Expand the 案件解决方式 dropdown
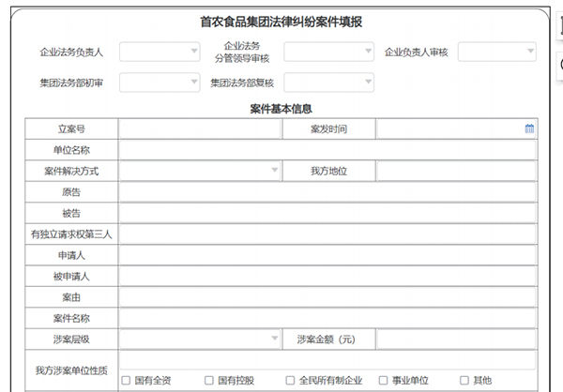Screen dimensions: 563x392 click(200, 171)
